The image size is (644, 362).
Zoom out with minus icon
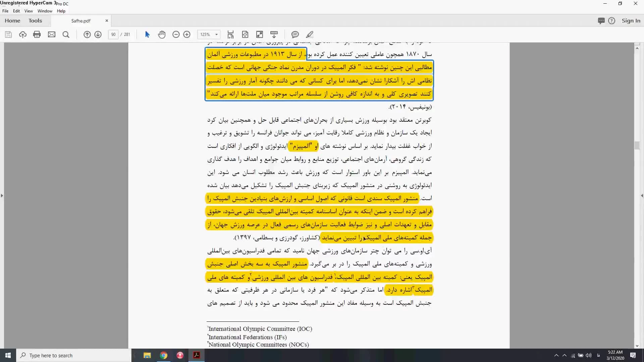pos(176,35)
